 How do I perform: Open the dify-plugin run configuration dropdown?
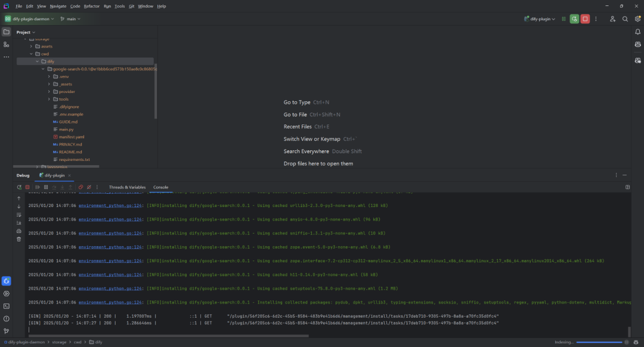[x=540, y=19]
